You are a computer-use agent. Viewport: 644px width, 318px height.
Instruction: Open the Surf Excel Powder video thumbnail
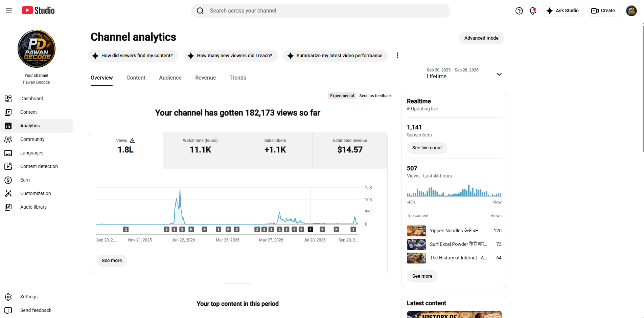[416, 245]
